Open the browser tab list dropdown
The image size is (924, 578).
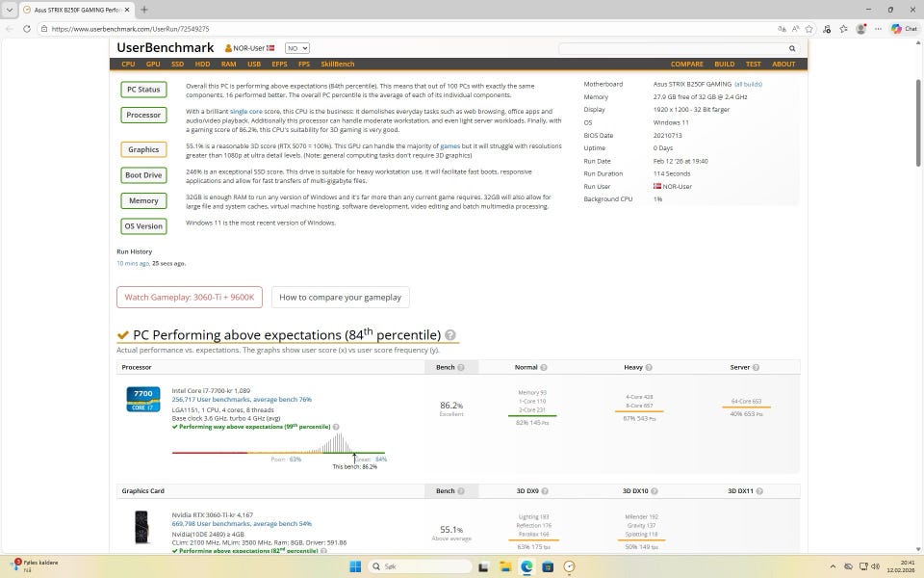click(x=10, y=10)
